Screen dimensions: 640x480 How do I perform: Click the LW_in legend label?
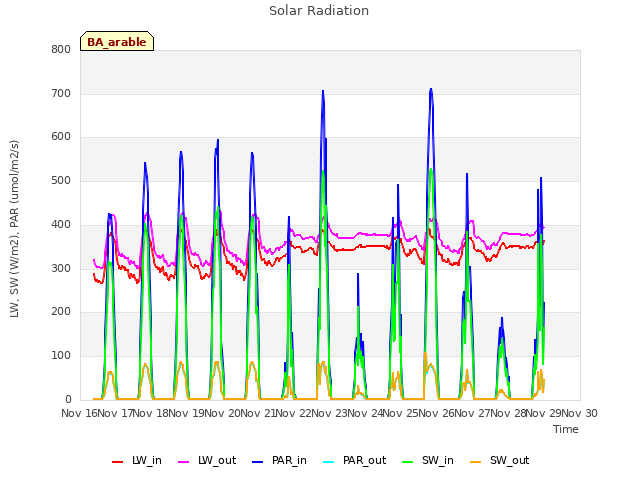[x=147, y=460]
